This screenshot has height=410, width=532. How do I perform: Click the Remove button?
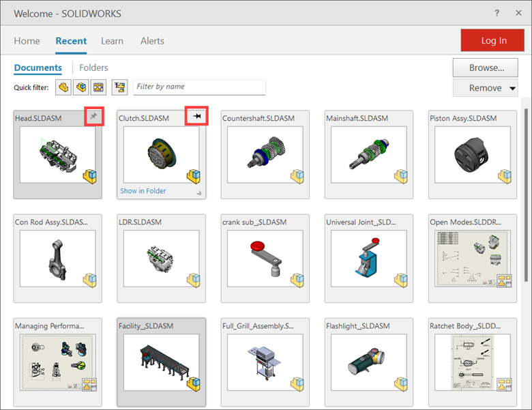485,88
